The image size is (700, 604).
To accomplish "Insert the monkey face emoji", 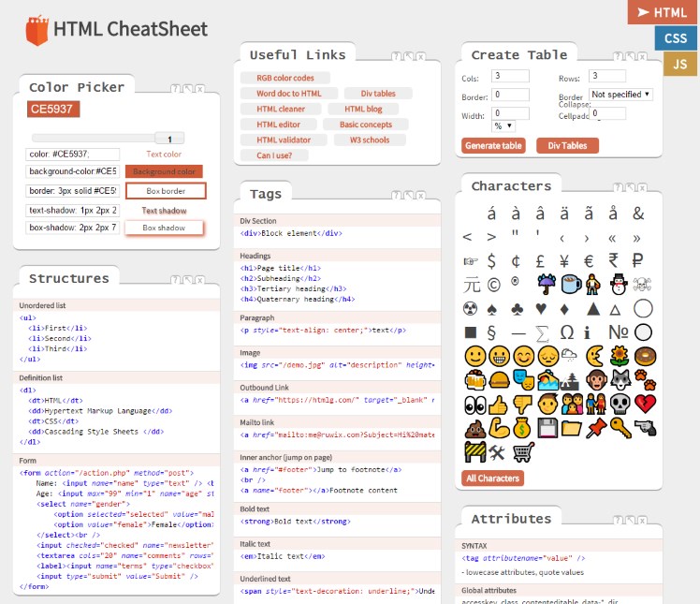I will (596, 380).
